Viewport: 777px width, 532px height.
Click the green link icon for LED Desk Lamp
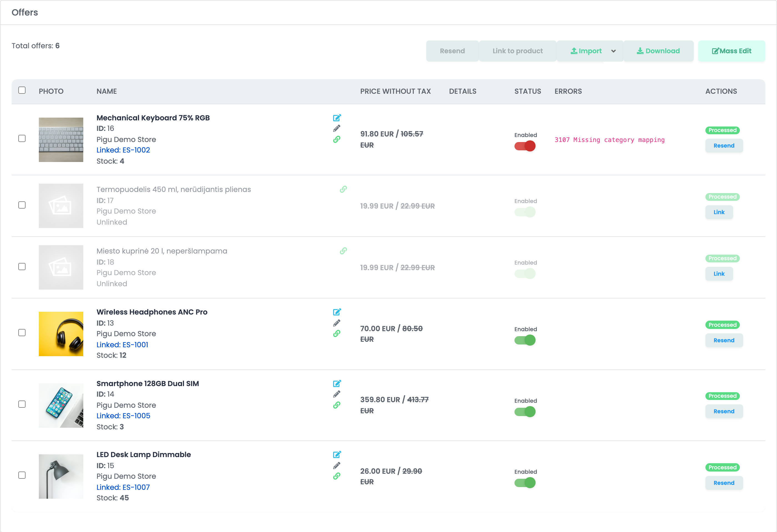337,476
